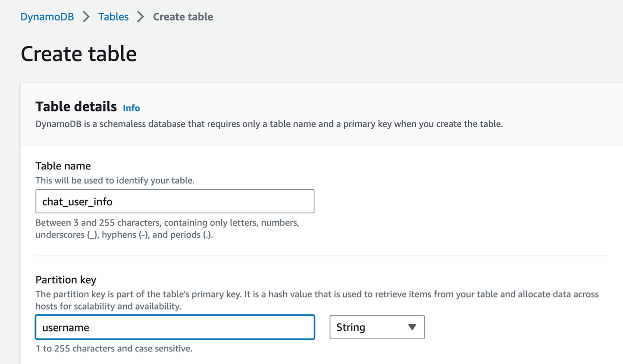Click the chevron after the DynamoDB breadcrumb
The height and width of the screenshot is (364, 623).
pyautogui.click(x=86, y=17)
